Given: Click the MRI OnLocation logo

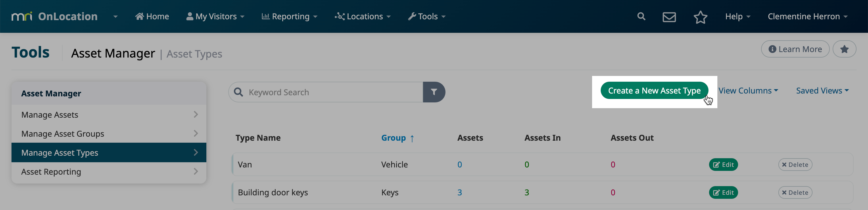Looking at the screenshot, I should [x=54, y=16].
